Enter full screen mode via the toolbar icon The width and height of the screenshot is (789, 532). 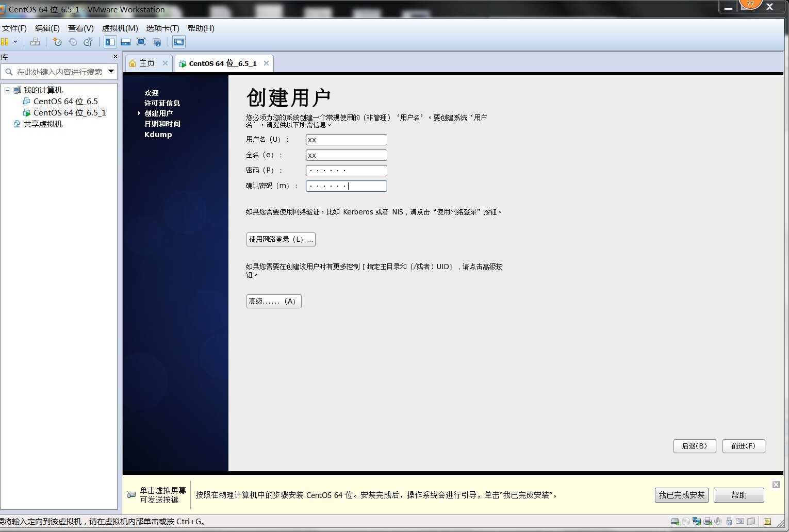coord(141,42)
